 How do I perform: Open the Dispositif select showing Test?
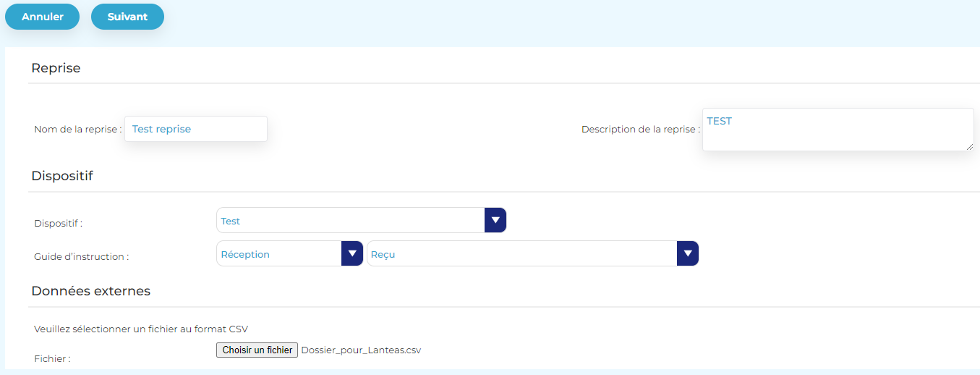(x=351, y=221)
